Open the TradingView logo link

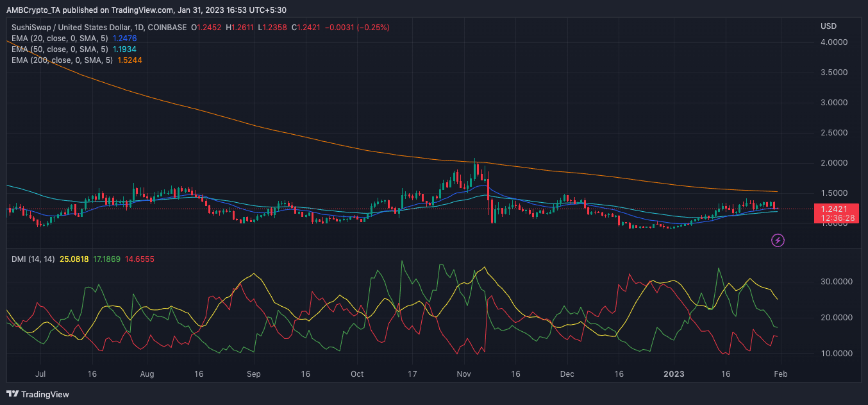[x=38, y=394]
